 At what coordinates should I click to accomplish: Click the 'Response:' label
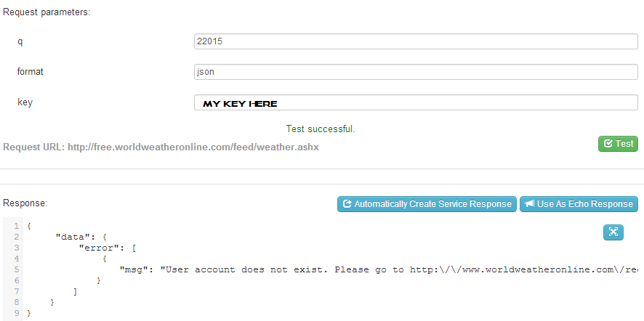click(25, 203)
